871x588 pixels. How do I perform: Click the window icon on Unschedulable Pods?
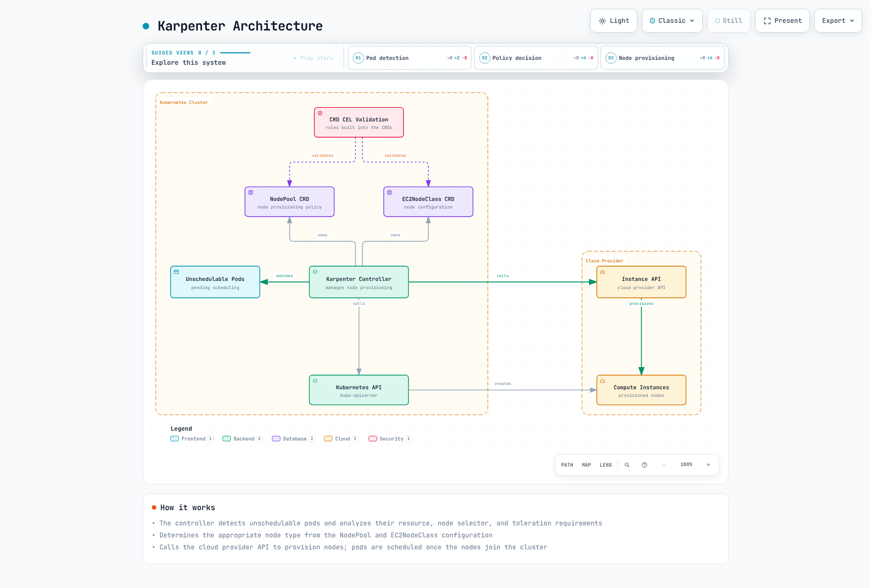pyautogui.click(x=176, y=272)
